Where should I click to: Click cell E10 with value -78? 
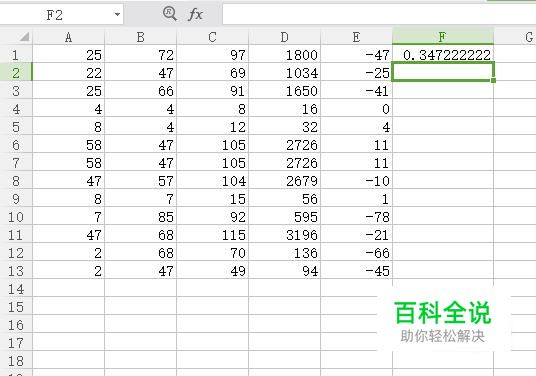357,217
